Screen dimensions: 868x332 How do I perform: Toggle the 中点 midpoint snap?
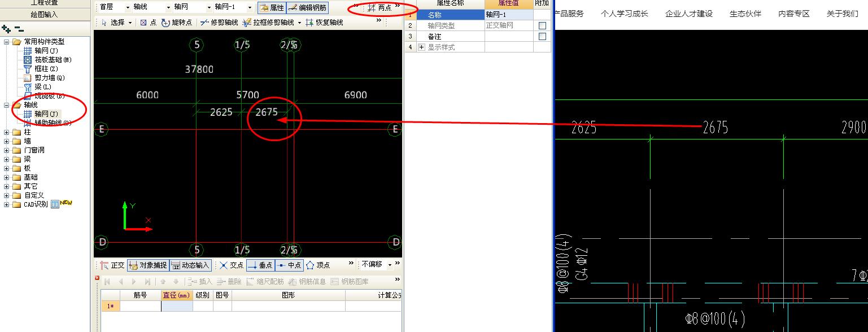tap(289, 265)
